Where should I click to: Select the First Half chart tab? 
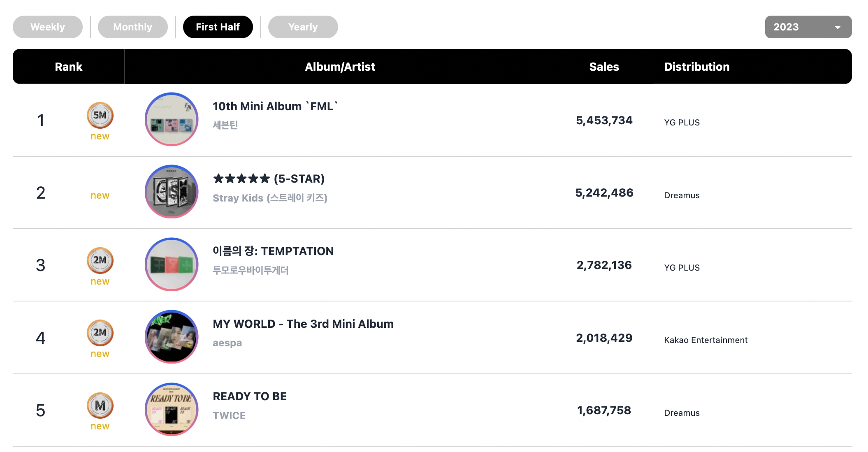[x=218, y=27]
